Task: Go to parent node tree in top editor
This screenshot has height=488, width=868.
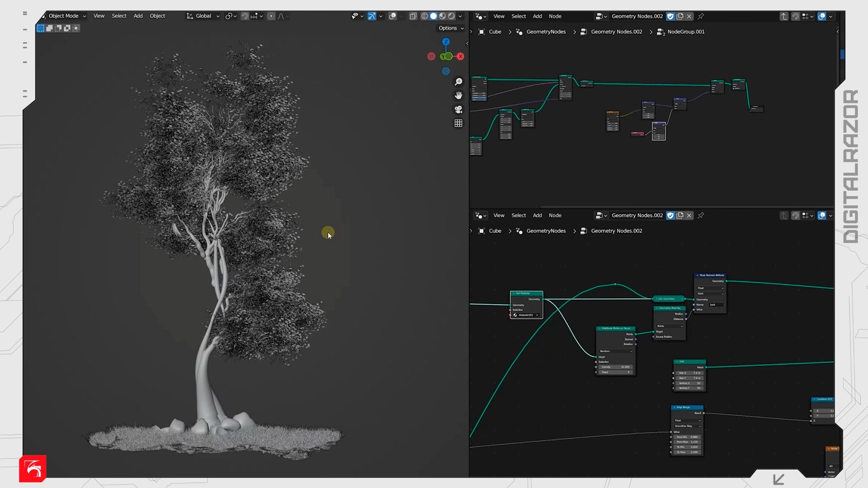Action: (784, 16)
